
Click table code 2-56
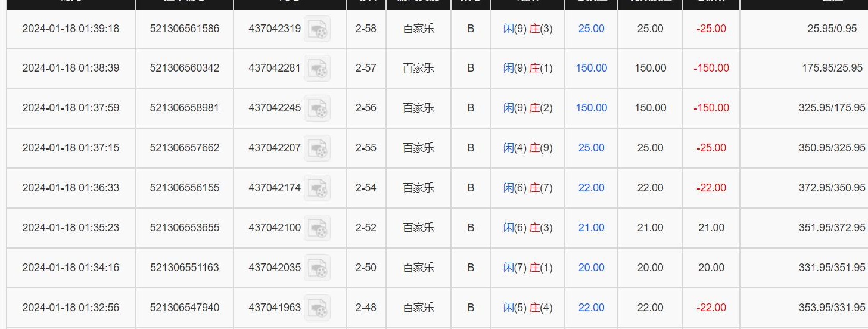366,108
